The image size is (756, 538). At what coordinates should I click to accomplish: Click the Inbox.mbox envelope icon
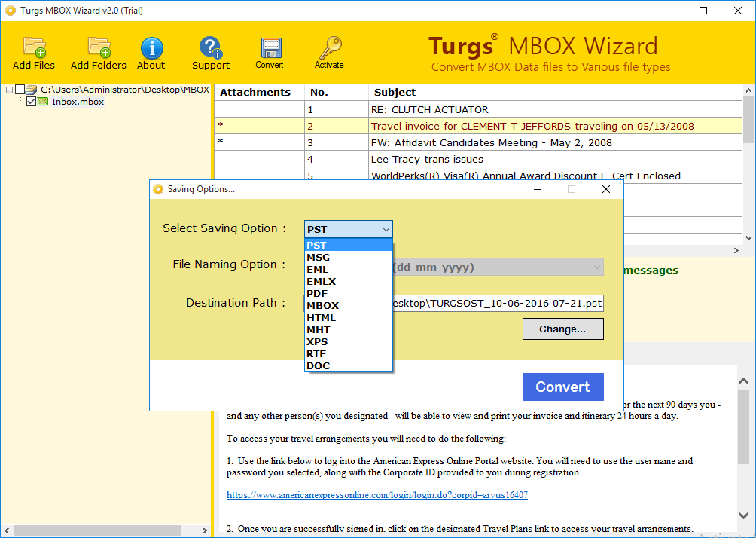tap(43, 101)
